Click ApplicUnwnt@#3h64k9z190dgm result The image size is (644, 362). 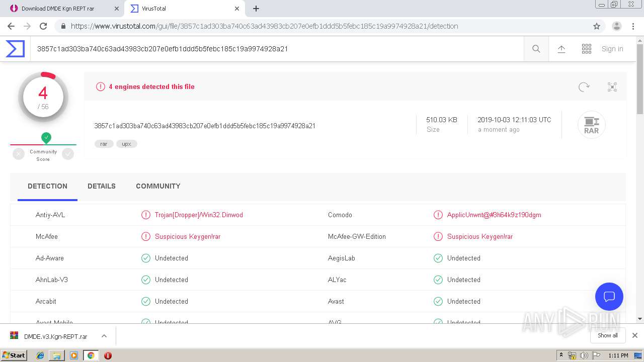pyautogui.click(x=494, y=215)
